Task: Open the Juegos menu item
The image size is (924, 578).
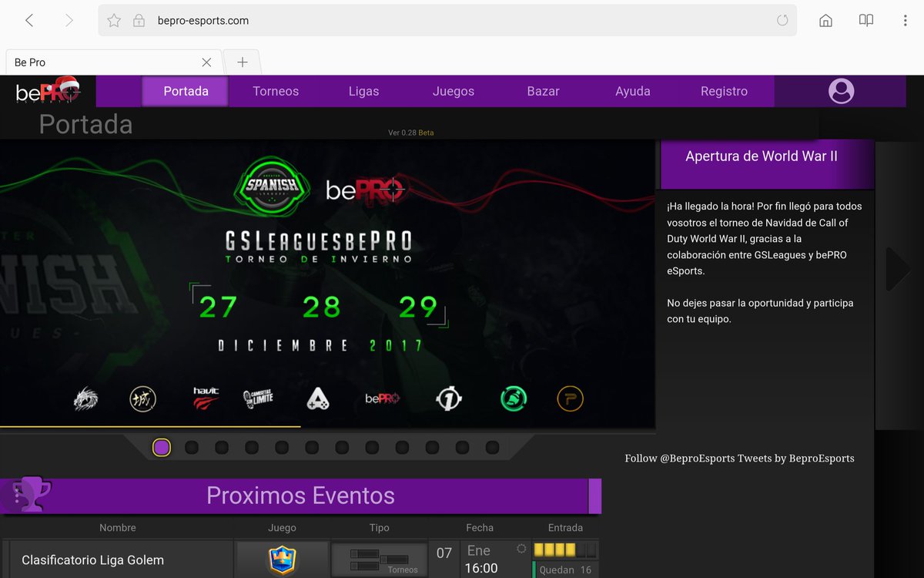Action: point(454,91)
